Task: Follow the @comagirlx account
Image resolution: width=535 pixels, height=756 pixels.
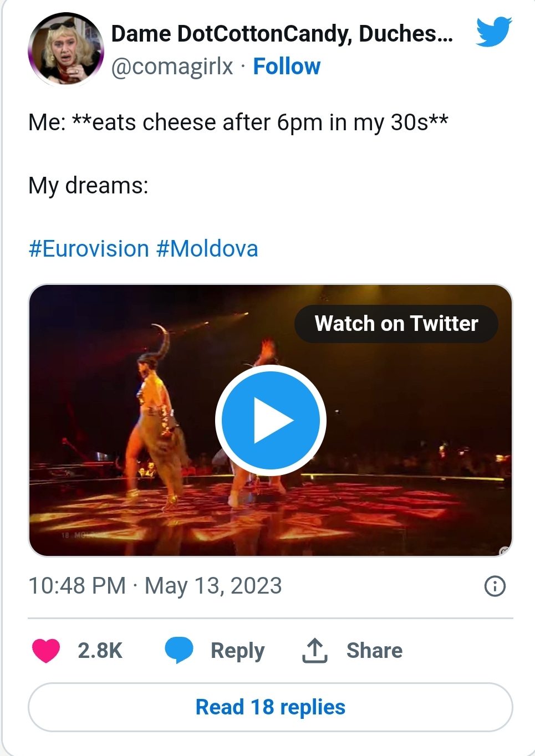Action: [287, 67]
